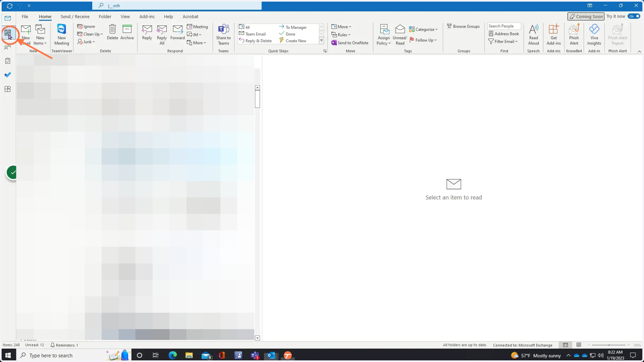Open the Address Book
Image resolution: width=644 pixels, height=362 pixels.
pyautogui.click(x=503, y=34)
